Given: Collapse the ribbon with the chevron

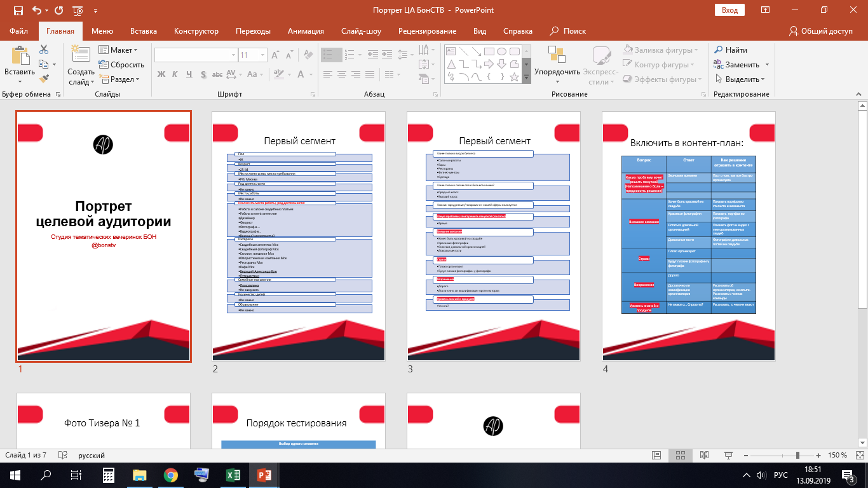Looking at the screenshot, I should point(859,94).
